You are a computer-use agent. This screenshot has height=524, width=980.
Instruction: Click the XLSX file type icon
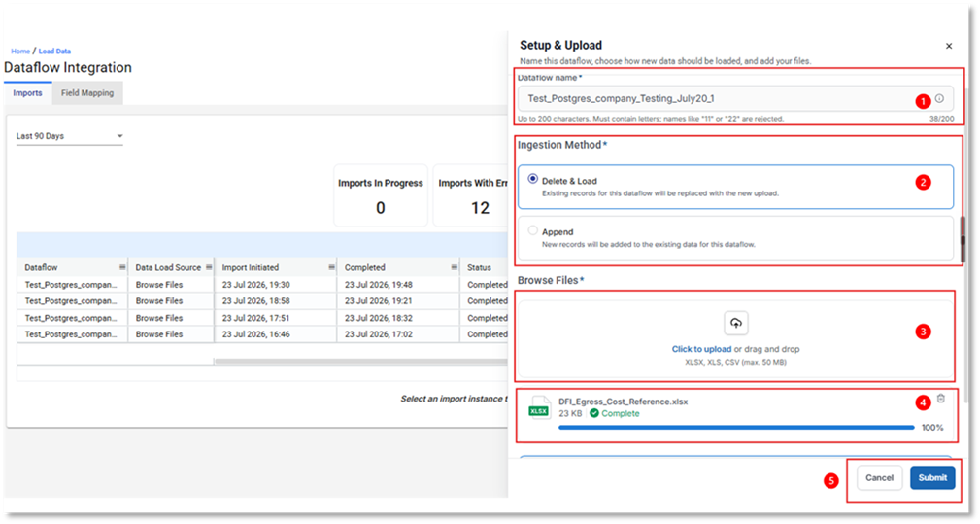point(539,407)
